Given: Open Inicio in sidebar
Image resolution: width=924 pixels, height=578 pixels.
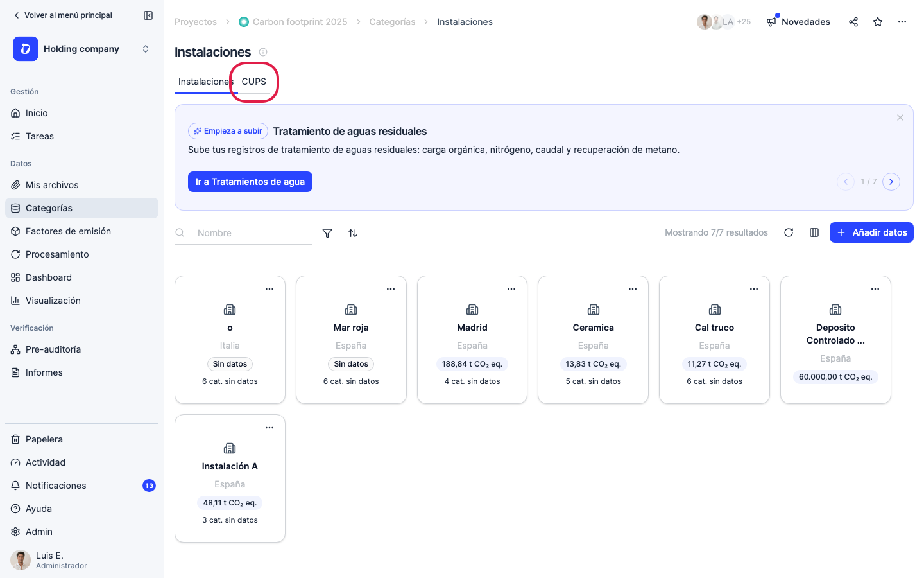Looking at the screenshot, I should pos(81,113).
